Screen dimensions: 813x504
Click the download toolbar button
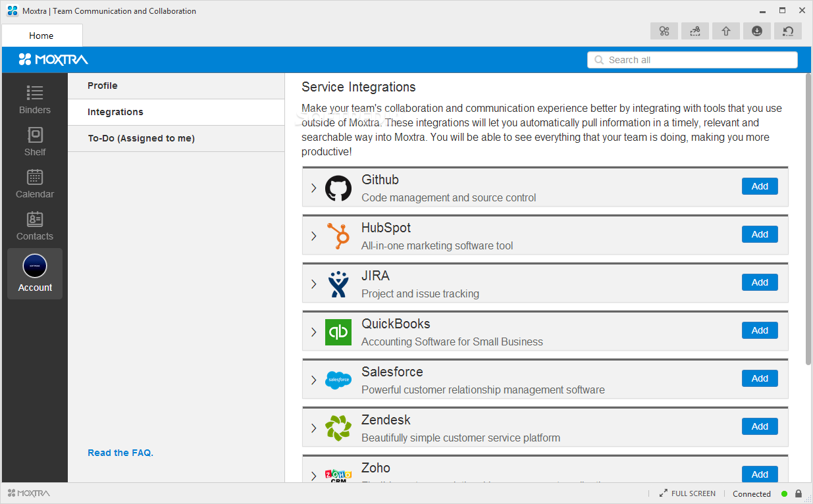pyautogui.click(x=757, y=31)
